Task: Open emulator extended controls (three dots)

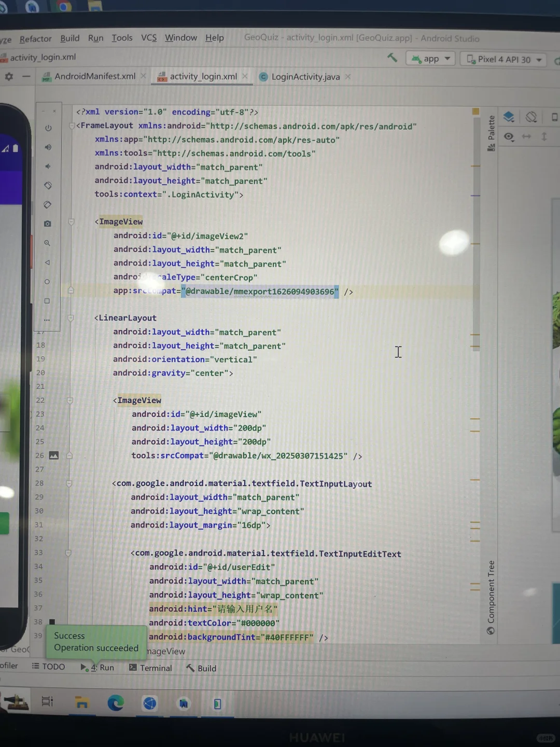Action: (47, 320)
